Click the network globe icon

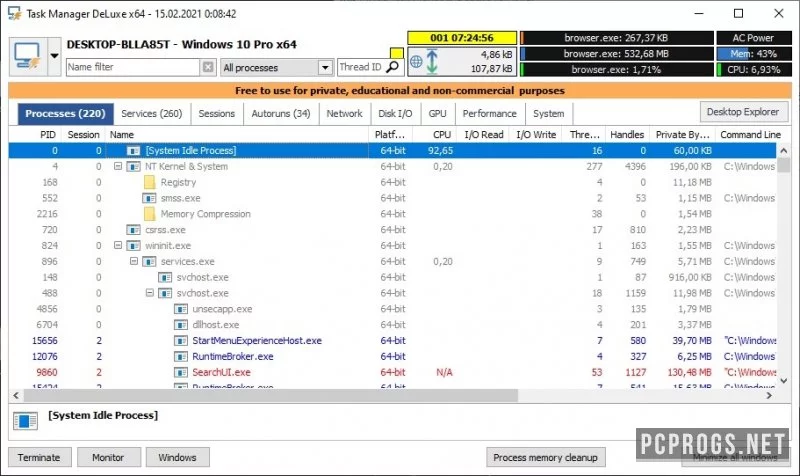click(x=416, y=62)
